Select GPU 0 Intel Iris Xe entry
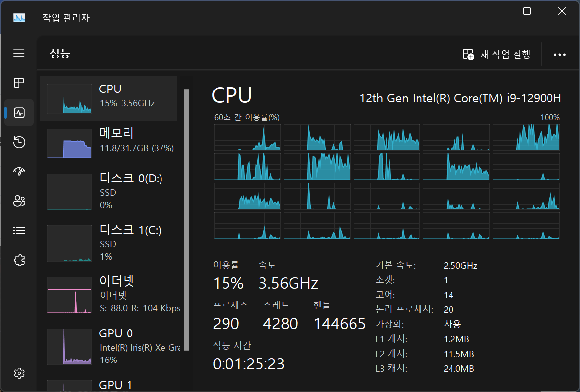Viewport: 580px width, 392px height. pos(108,346)
